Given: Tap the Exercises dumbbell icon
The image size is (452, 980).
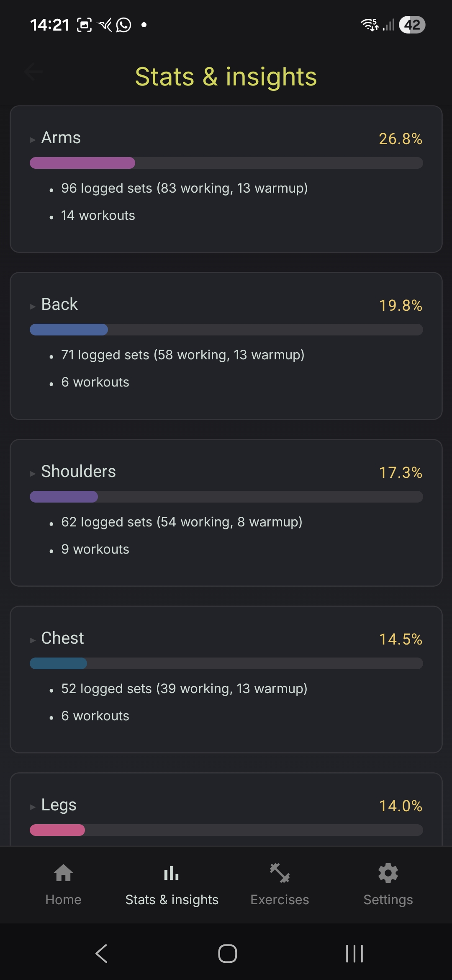Looking at the screenshot, I should pos(280,874).
